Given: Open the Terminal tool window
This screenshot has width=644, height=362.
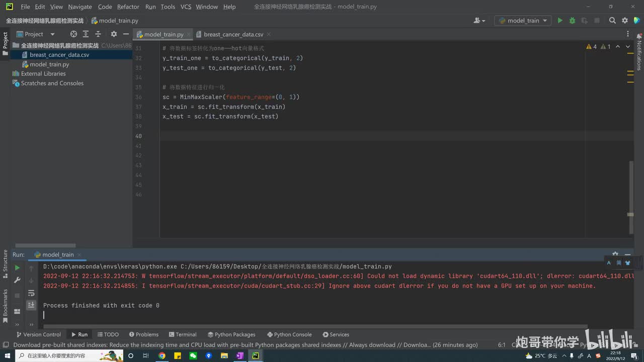Looking at the screenshot, I should tap(182, 334).
